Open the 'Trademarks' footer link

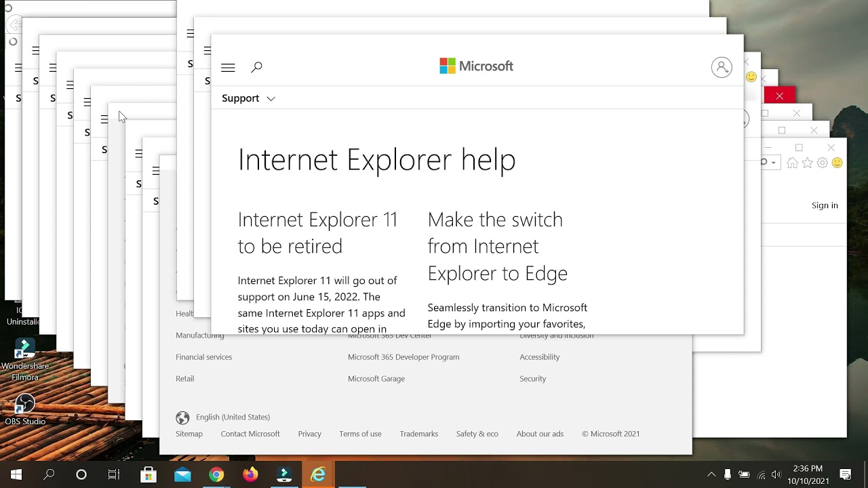click(418, 434)
